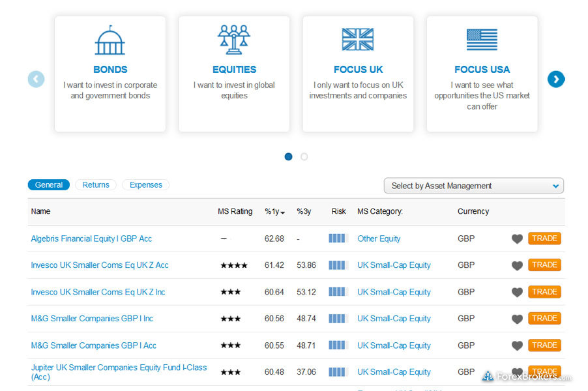This screenshot has height=391, width=588.
Task: Trade M&G Smaller Companies GBP I Inc
Action: (544, 318)
